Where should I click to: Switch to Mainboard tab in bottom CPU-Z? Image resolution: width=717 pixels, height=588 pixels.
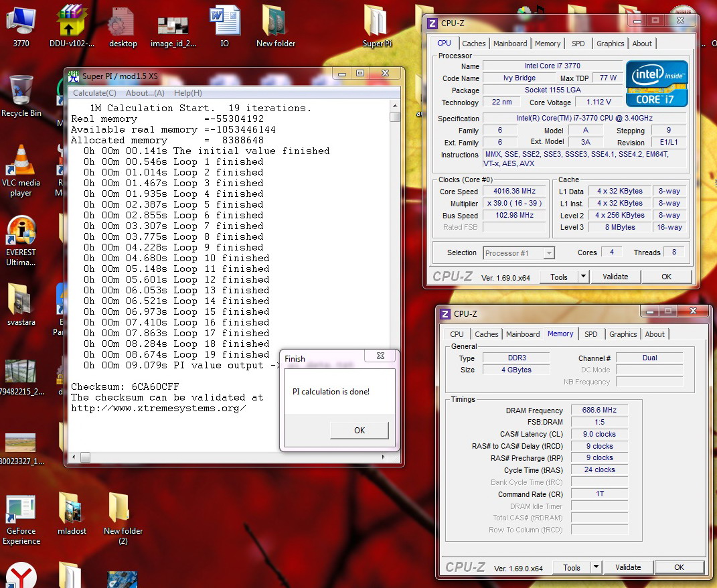523,334
